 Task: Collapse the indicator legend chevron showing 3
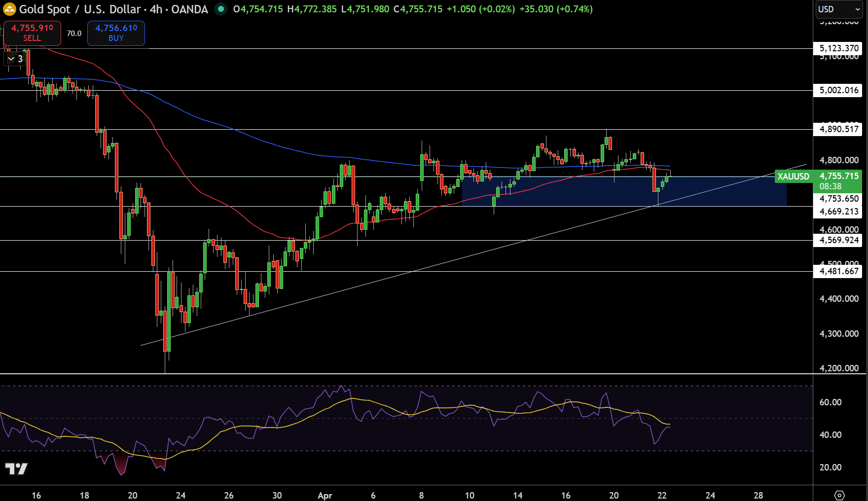pos(15,59)
